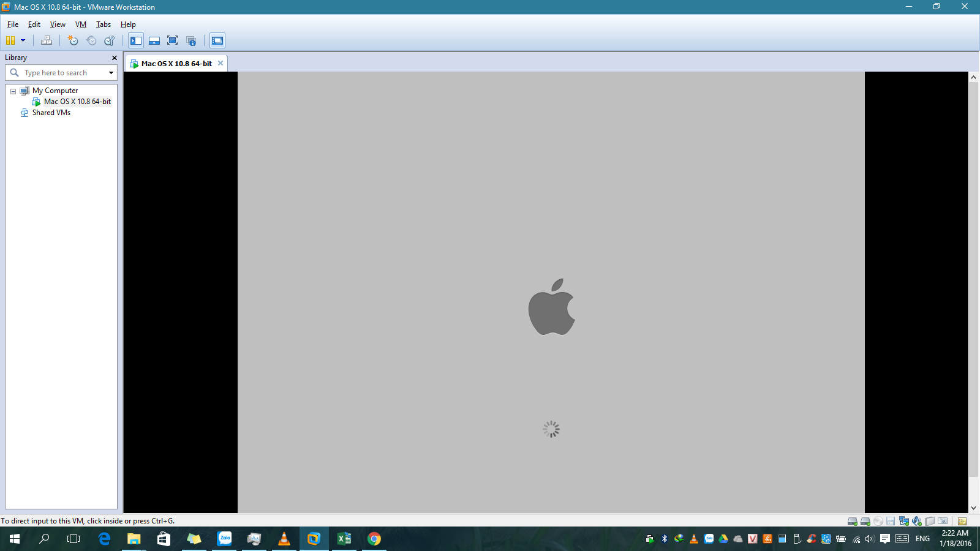The height and width of the screenshot is (551, 980).
Task: Click the taskbar search magnifier icon
Action: pyautogui.click(x=44, y=539)
